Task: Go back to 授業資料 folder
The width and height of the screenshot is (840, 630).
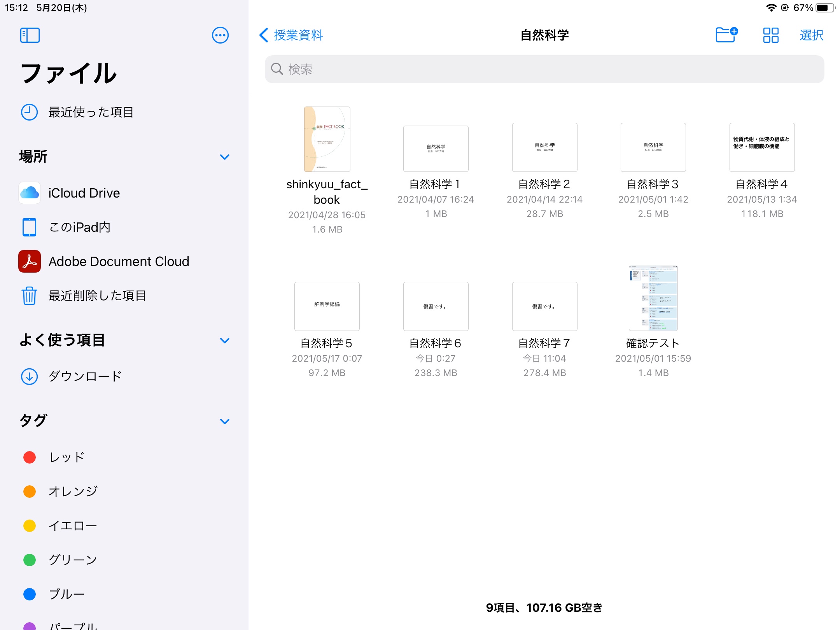Action: pos(292,35)
